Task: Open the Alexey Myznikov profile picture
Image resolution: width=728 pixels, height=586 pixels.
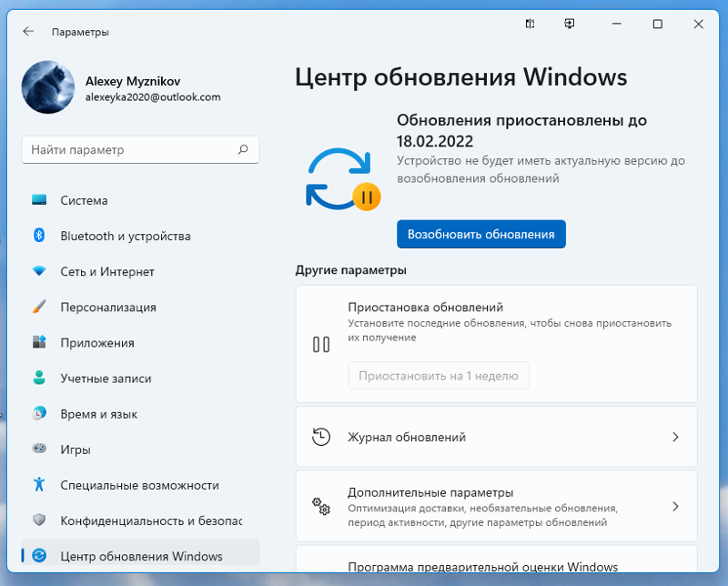Action: [x=48, y=86]
